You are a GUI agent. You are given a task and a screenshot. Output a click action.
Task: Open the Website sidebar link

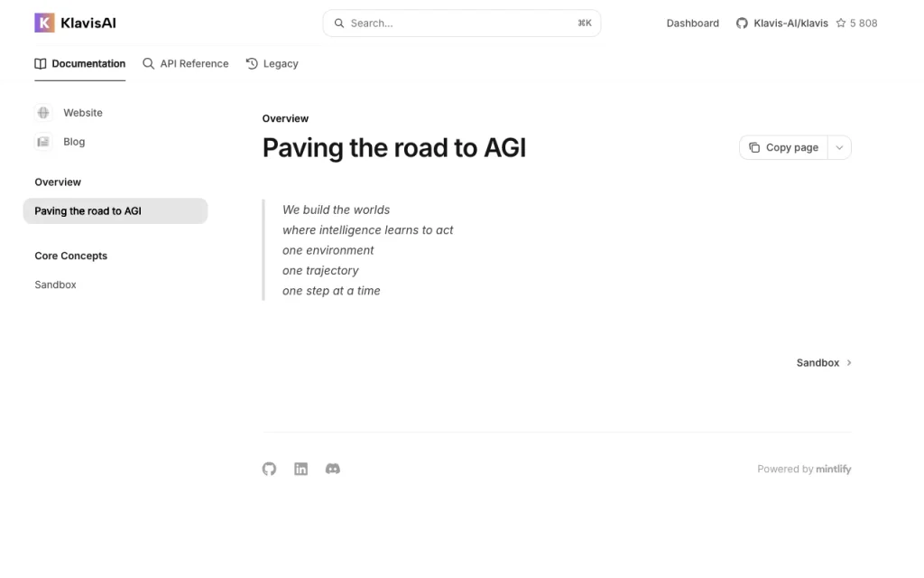tap(83, 113)
